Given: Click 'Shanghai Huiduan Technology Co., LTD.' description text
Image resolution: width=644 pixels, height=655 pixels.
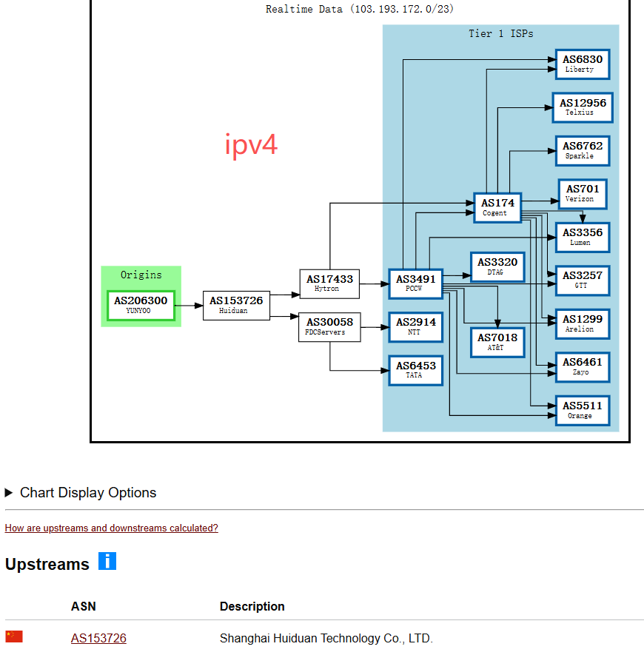Looking at the screenshot, I should coord(326,638).
